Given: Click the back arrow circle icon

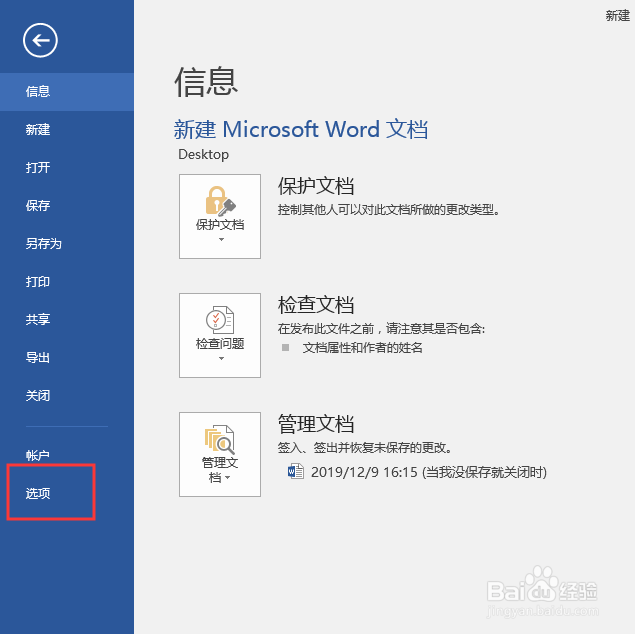Looking at the screenshot, I should coord(40,40).
